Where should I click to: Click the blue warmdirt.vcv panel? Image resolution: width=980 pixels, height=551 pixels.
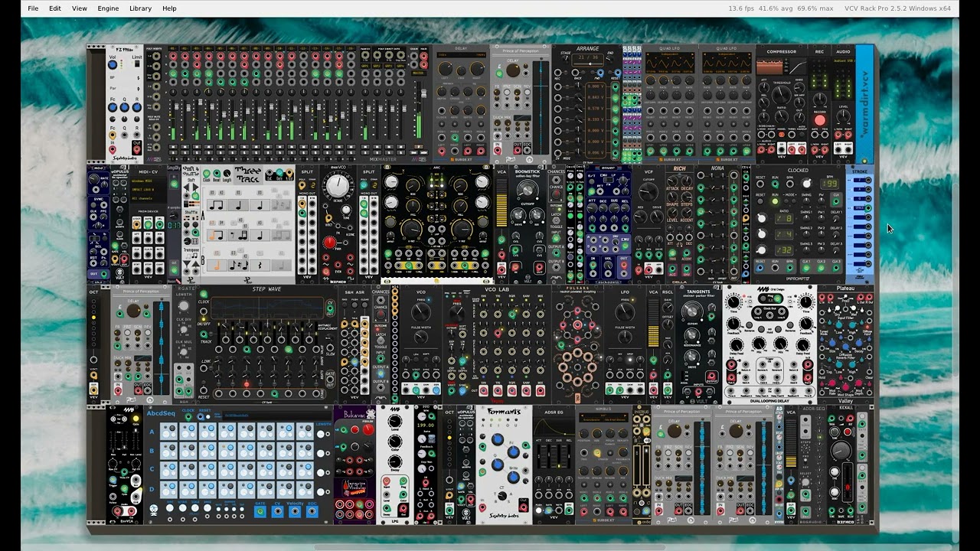pos(865,103)
